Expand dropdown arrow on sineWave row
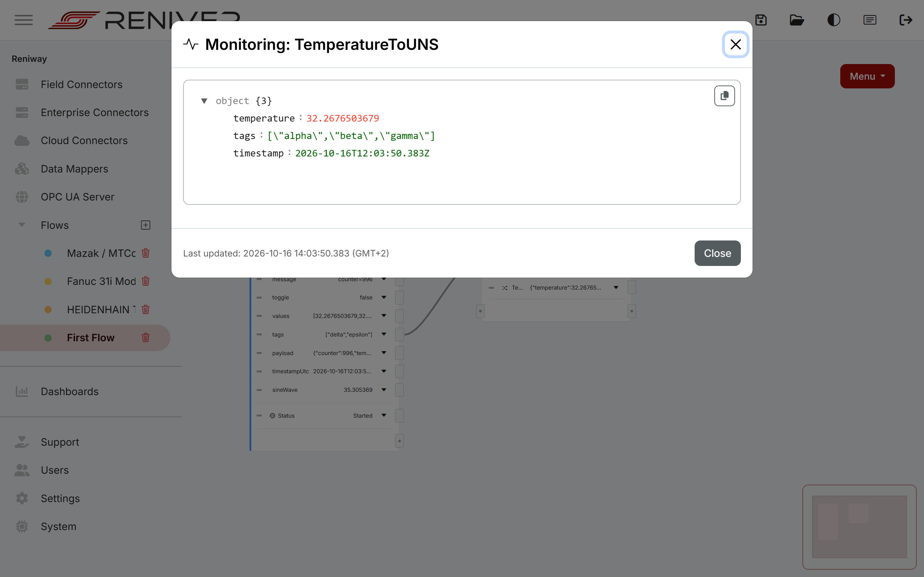 coord(384,390)
